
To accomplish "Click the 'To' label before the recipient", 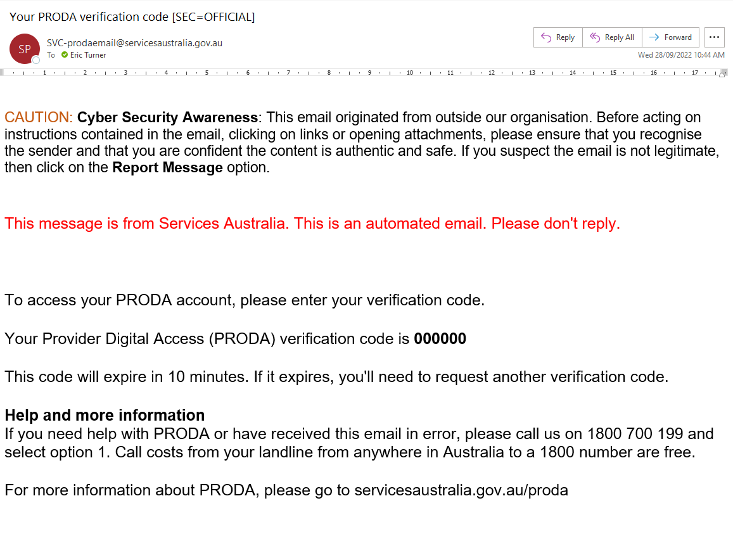I will coord(51,55).
